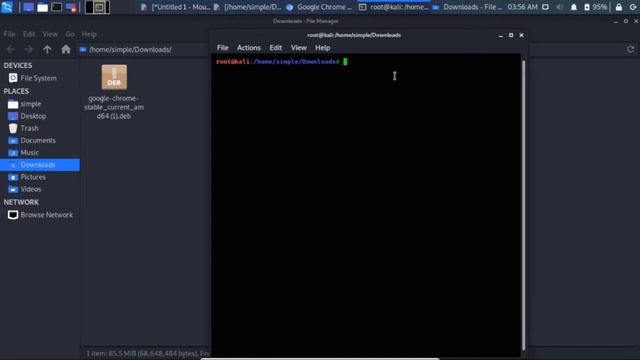The image size is (640, 360).
Task: Reload folder in file manager
Action: (630, 49)
